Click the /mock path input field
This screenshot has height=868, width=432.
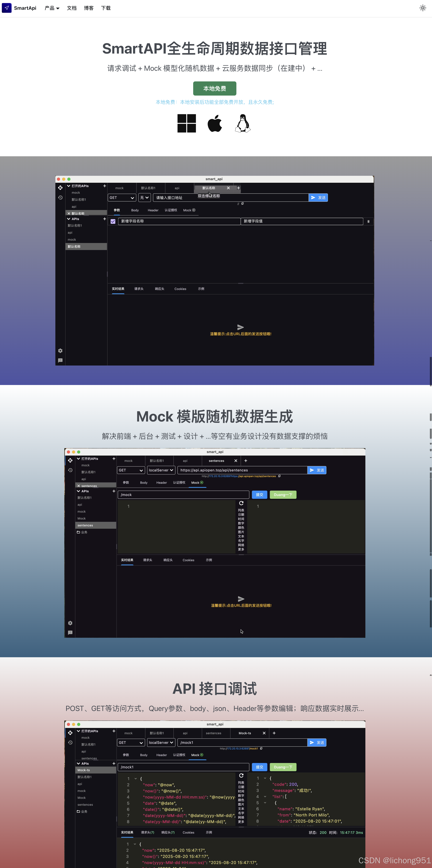(x=183, y=495)
